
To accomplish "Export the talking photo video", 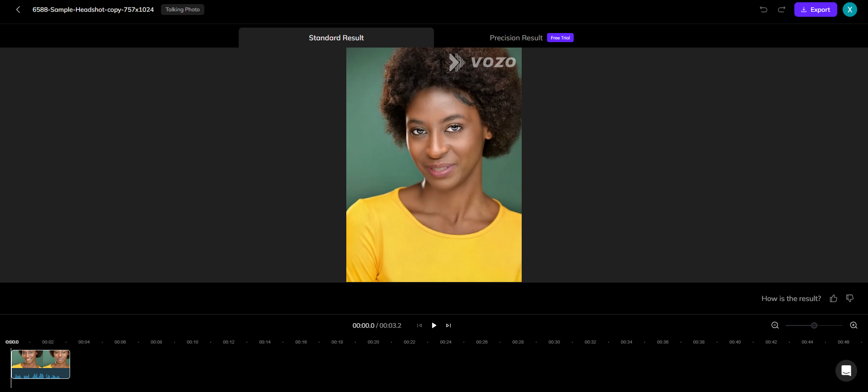I will tap(816, 10).
